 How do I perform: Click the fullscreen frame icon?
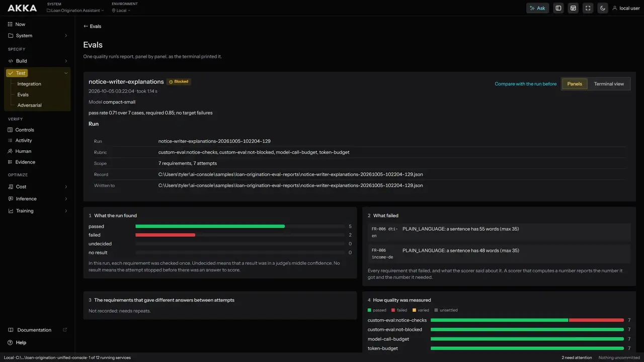(x=588, y=8)
